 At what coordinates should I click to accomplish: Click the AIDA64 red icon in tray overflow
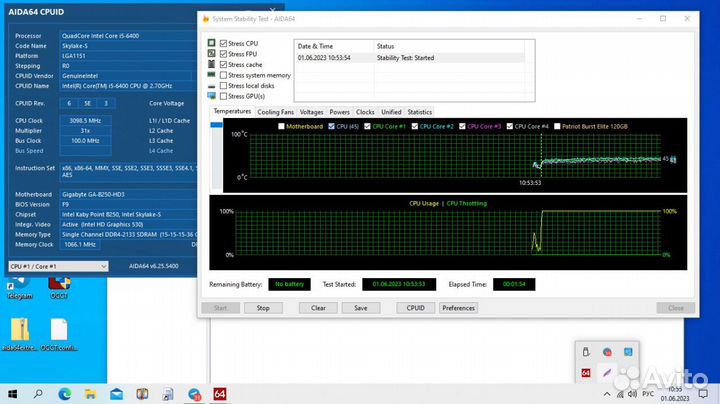coord(586,373)
